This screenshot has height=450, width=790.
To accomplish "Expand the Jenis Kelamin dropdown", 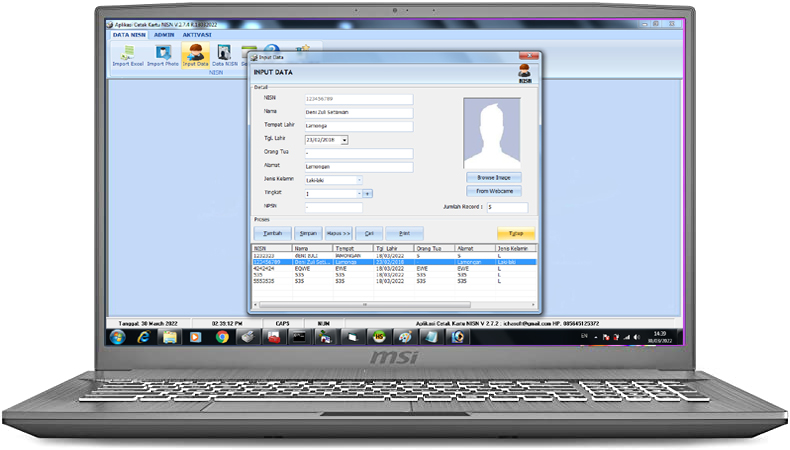I will pyautogui.click(x=359, y=180).
